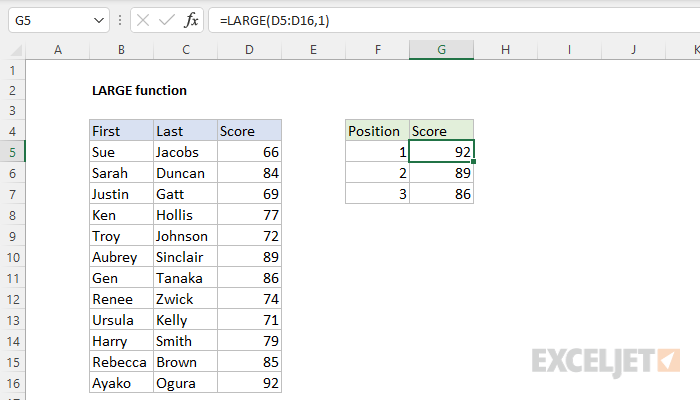Select Sue Jacobs' score of 66
Screen dimensions: 700x400
click(x=250, y=152)
